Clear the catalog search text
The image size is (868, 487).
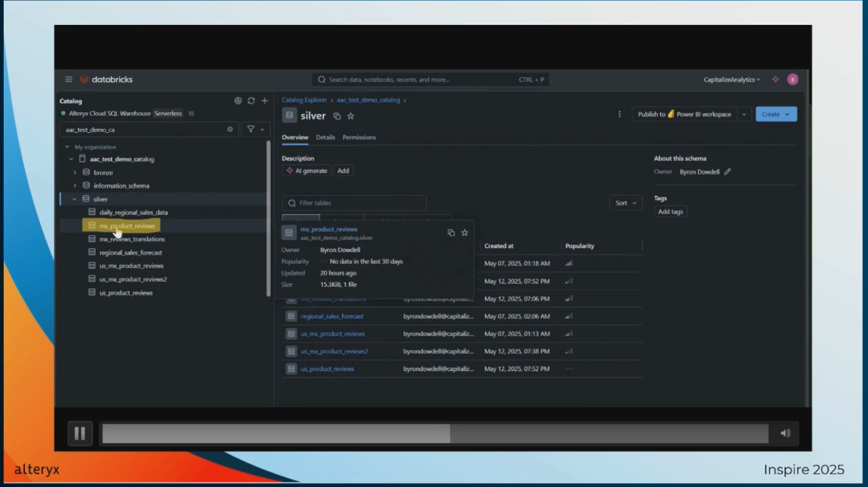[x=230, y=129]
